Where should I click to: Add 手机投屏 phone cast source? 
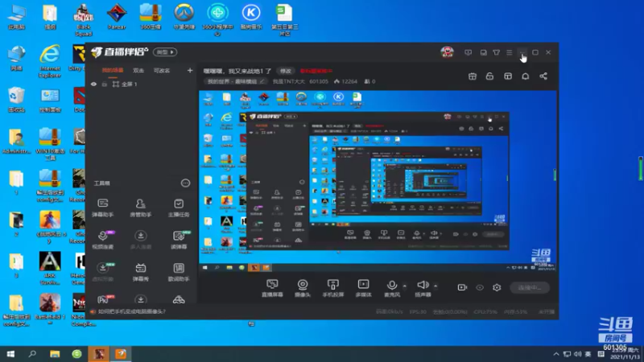point(333,288)
